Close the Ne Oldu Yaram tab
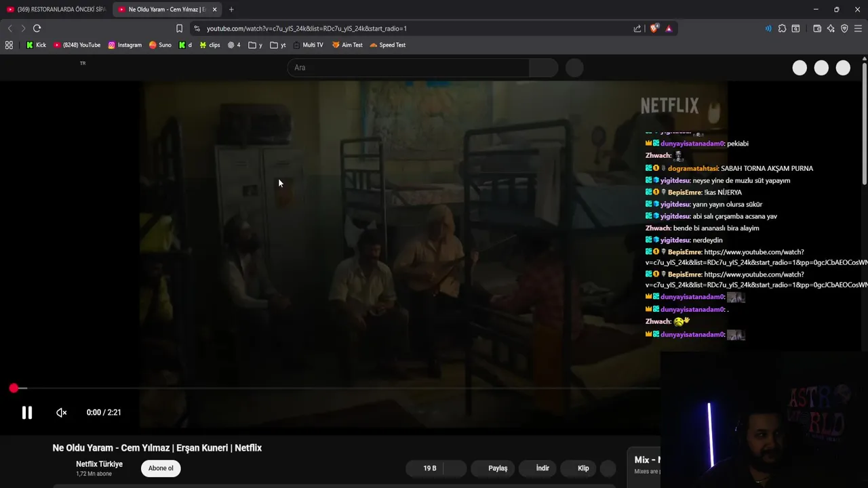The height and width of the screenshot is (488, 868). coord(214,9)
